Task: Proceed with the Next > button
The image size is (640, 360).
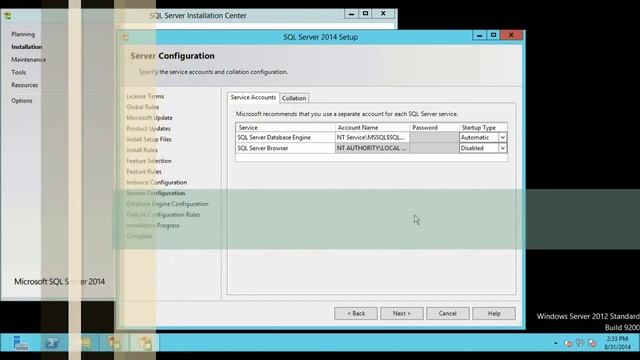Action: (x=402, y=313)
